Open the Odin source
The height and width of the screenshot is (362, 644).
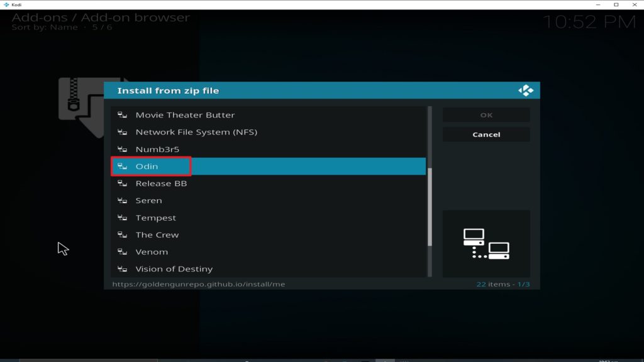pyautogui.click(x=268, y=166)
